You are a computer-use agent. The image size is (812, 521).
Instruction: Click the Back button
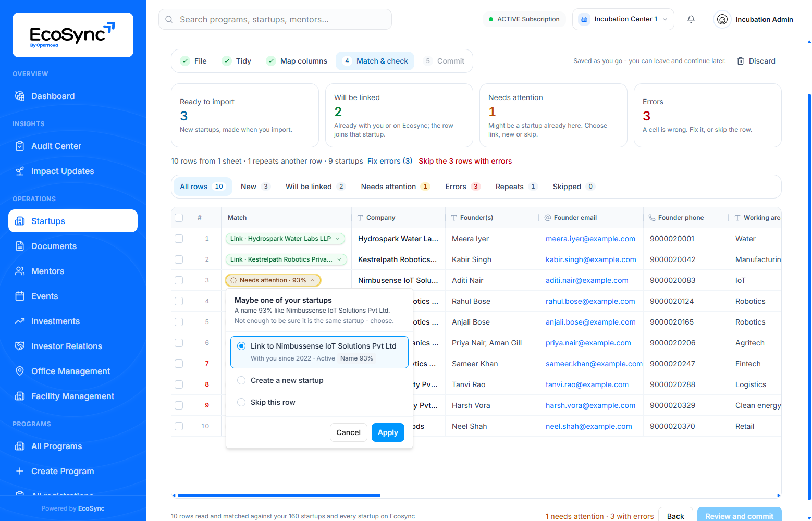coord(675,515)
